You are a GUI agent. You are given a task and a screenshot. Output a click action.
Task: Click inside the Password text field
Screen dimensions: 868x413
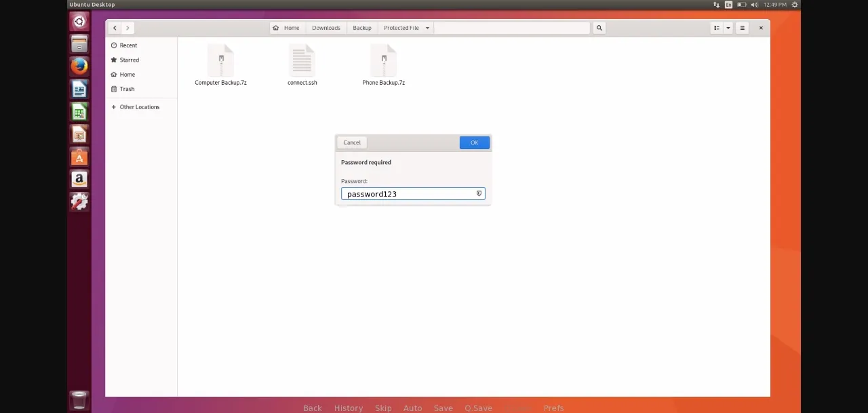407,194
